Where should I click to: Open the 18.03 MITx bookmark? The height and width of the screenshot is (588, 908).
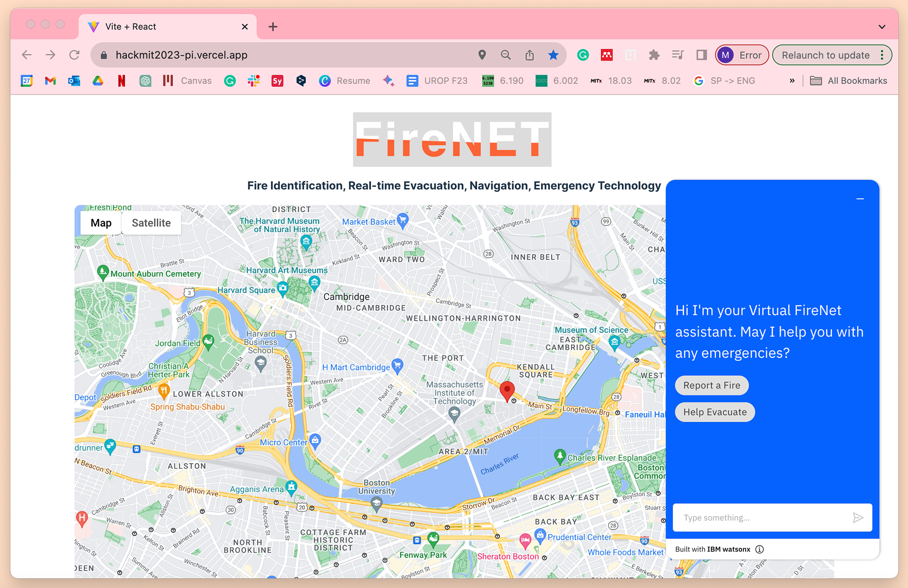(x=611, y=81)
